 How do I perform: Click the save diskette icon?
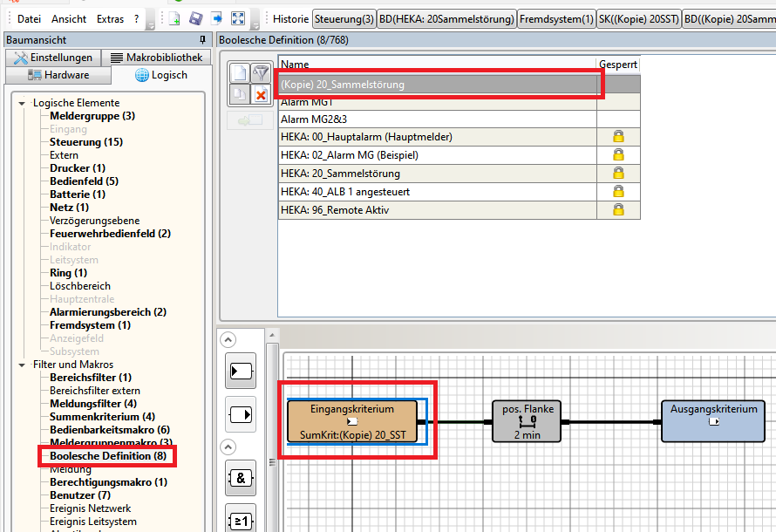pyautogui.click(x=196, y=19)
